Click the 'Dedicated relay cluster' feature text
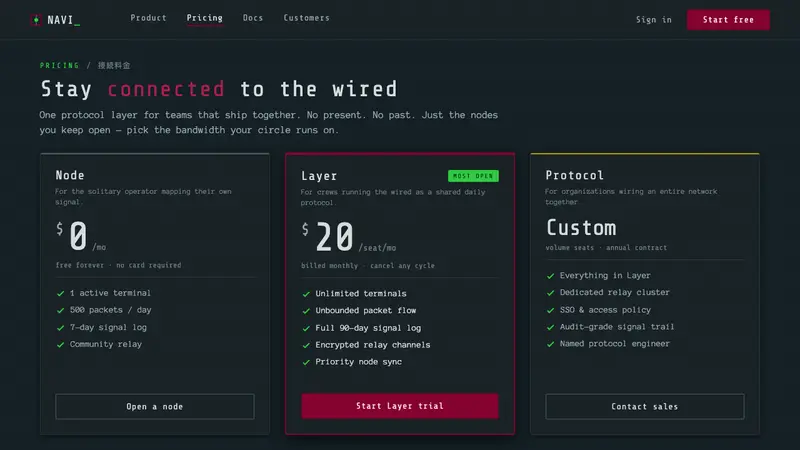Image resolution: width=800 pixels, height=450 pixels. [x=615, y=292]
